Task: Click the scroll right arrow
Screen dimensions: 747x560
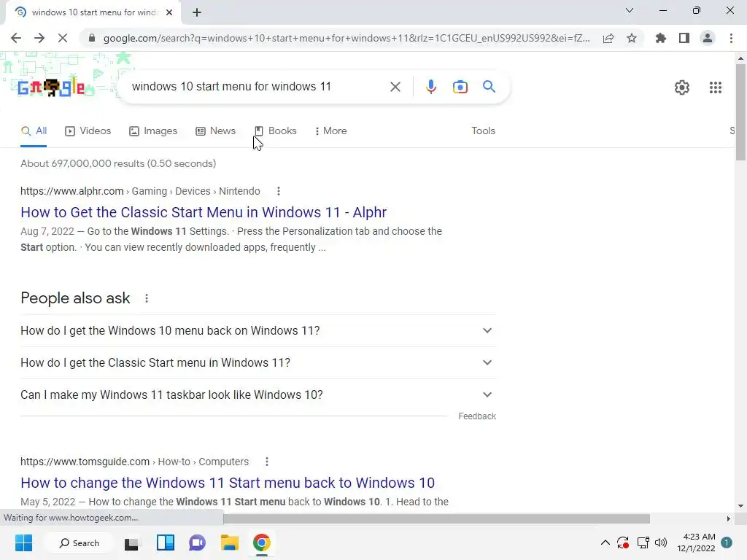Action: point(729,518)
